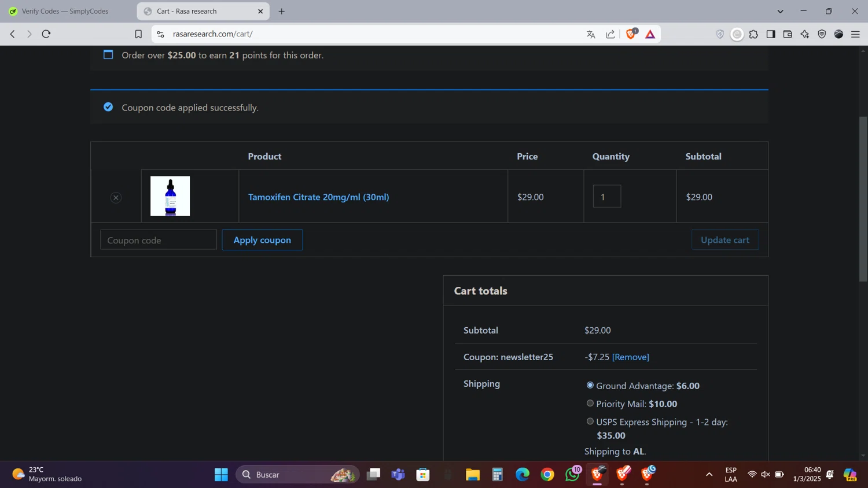Click the Apply coupon button

point(262,240)
